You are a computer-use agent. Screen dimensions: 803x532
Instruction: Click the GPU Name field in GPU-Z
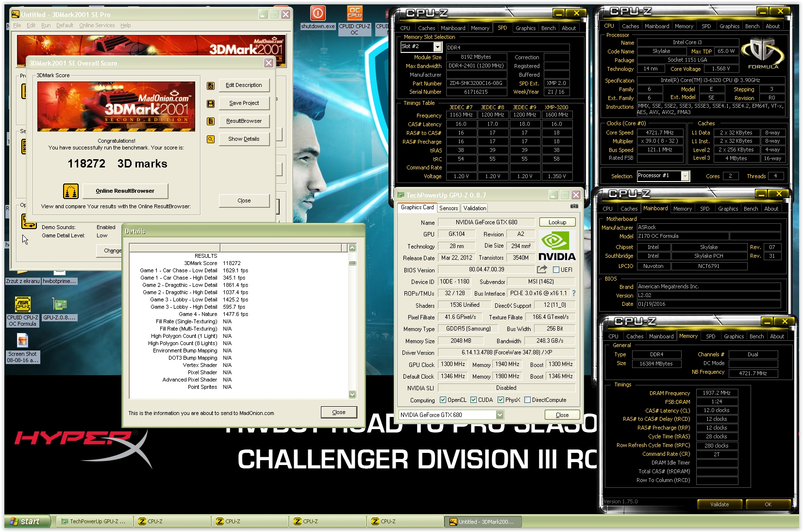coord(486,222)
